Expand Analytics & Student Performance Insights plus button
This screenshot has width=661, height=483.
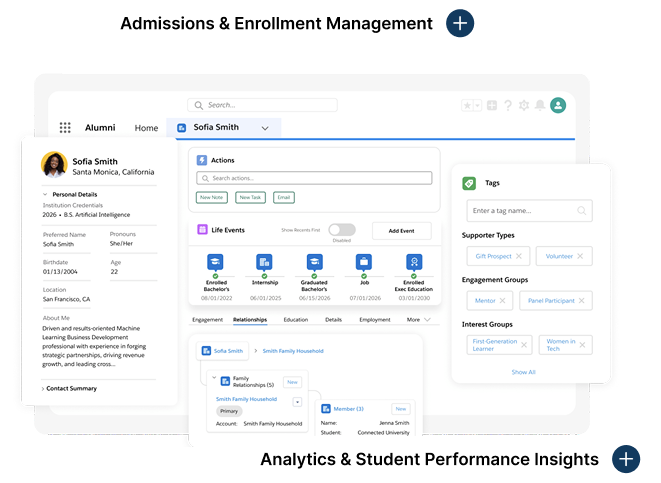(626, 459)
